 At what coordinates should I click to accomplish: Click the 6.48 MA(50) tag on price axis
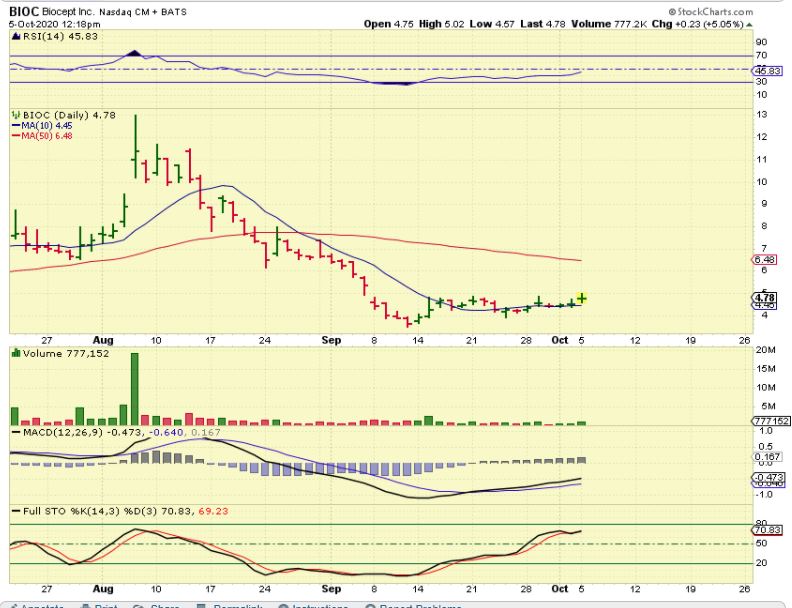point(765,260)
